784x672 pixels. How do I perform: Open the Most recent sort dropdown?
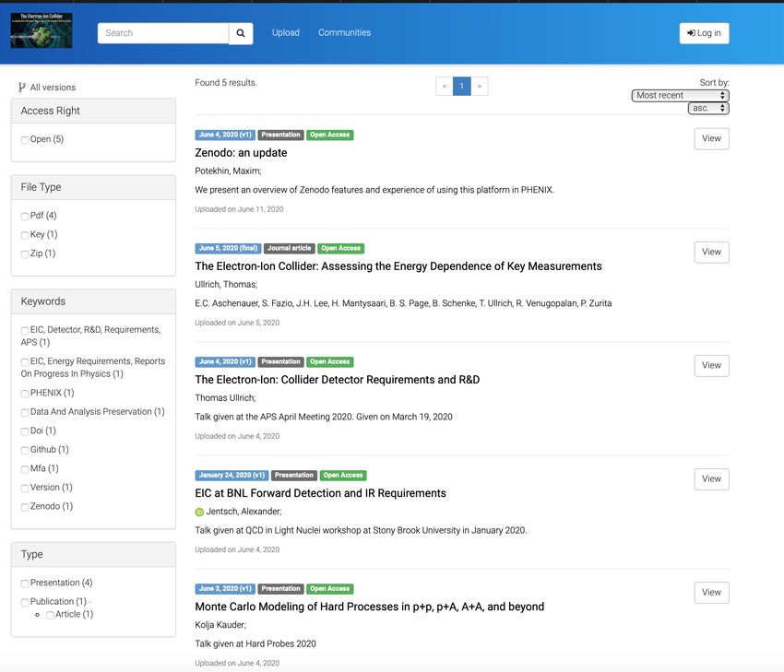(680, 96)
